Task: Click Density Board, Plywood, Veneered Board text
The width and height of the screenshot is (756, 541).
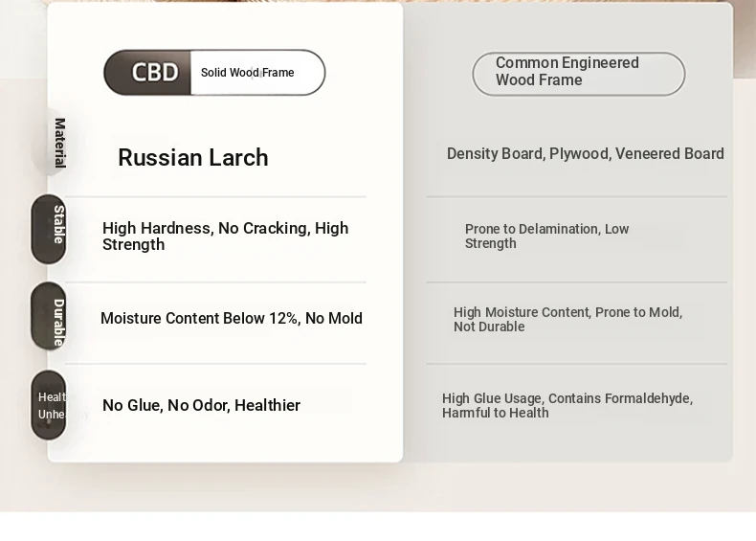Action: click(586, 153)
